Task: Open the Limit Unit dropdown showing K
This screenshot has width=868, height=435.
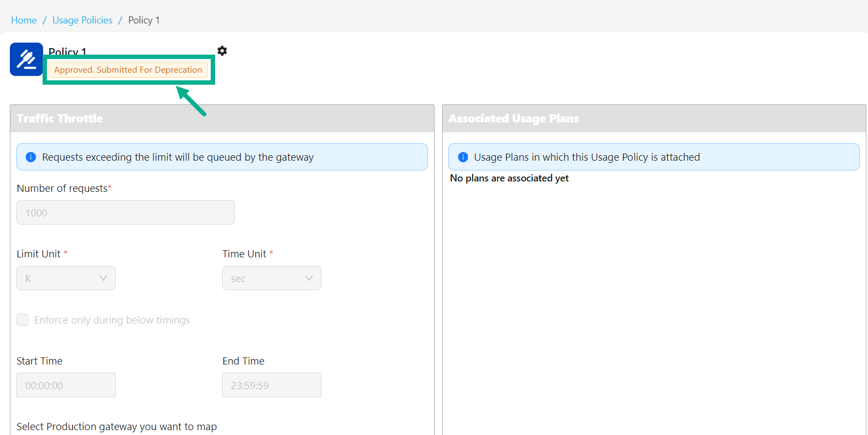Action: (66, 278)
